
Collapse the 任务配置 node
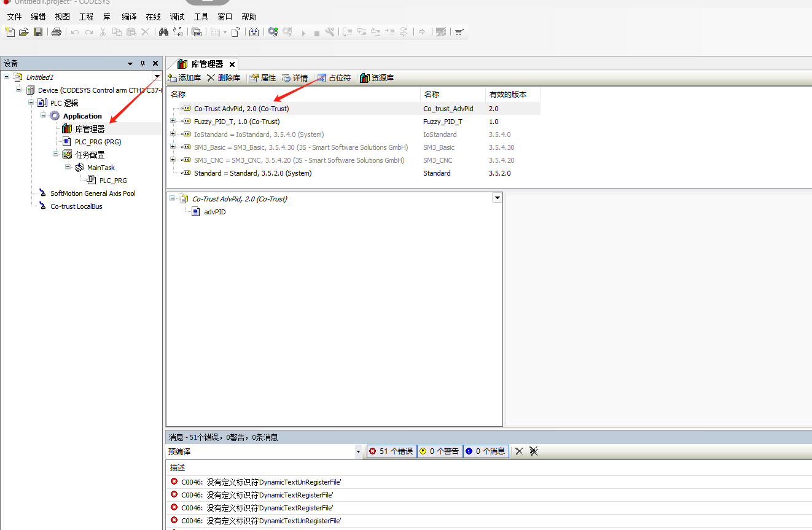click(x=55, y=154)
